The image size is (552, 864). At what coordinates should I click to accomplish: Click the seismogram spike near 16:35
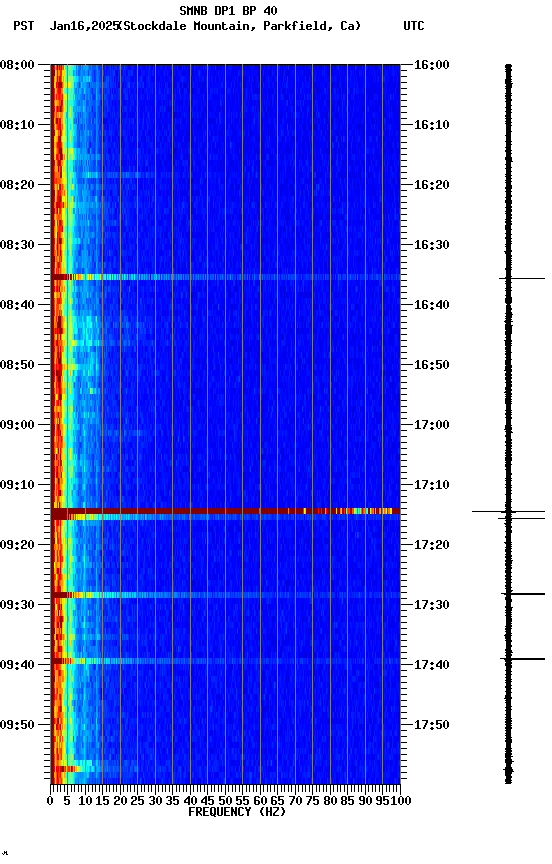[522, 279]
